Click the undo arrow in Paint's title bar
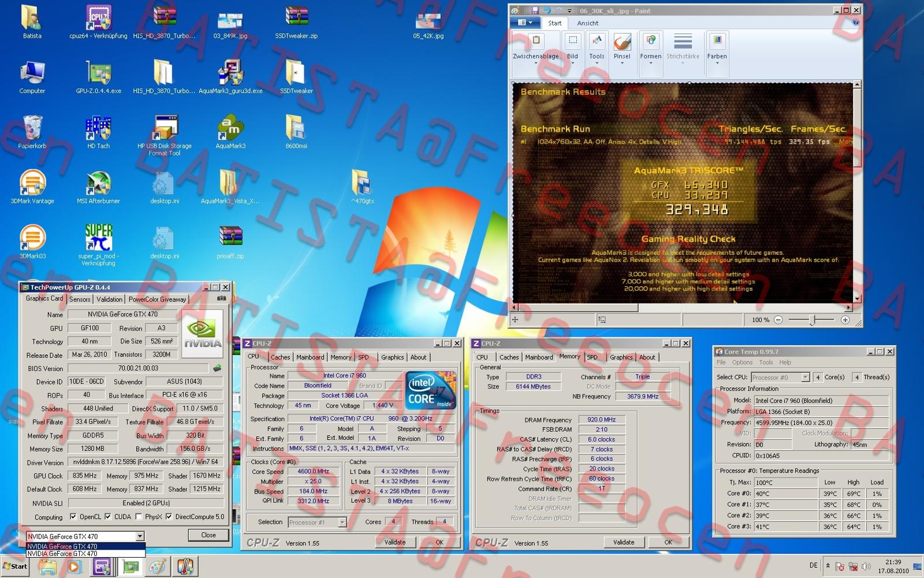The width and height of the screenshot is (924, 578). (x=546, y=10)
